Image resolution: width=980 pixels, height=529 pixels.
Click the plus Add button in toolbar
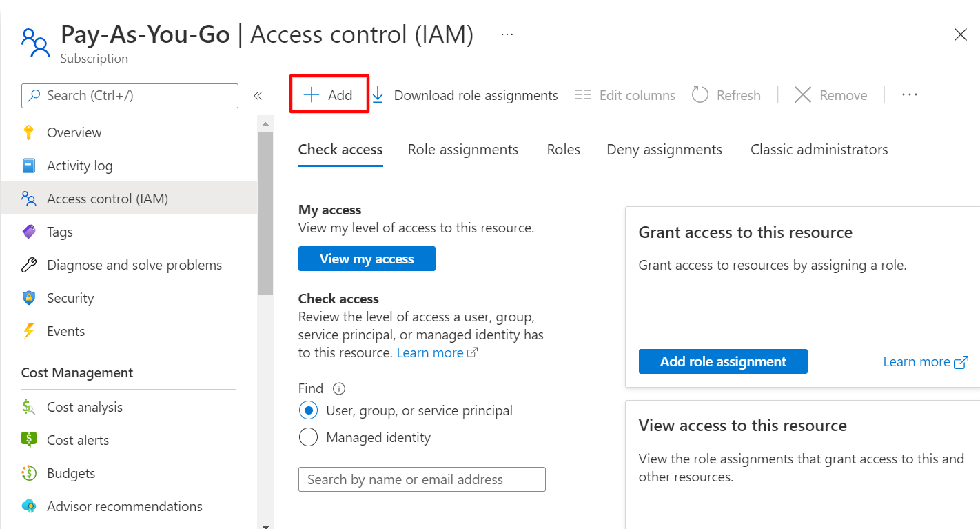point(329,95)
